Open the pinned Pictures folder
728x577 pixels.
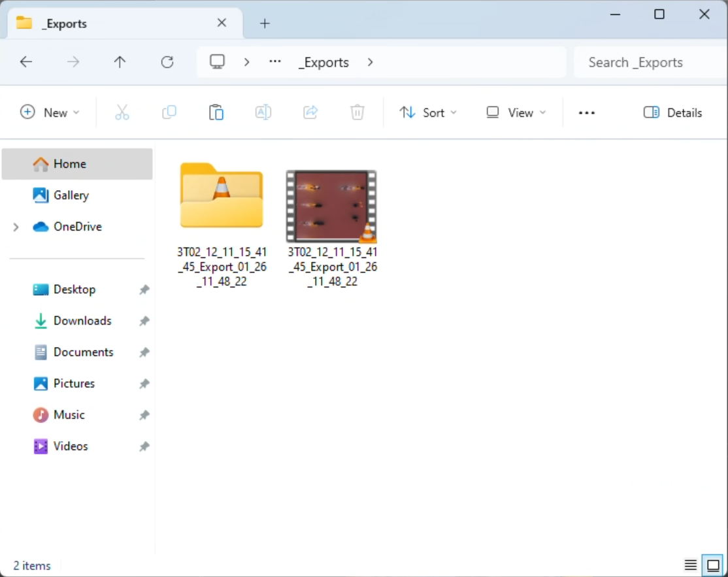74,384
